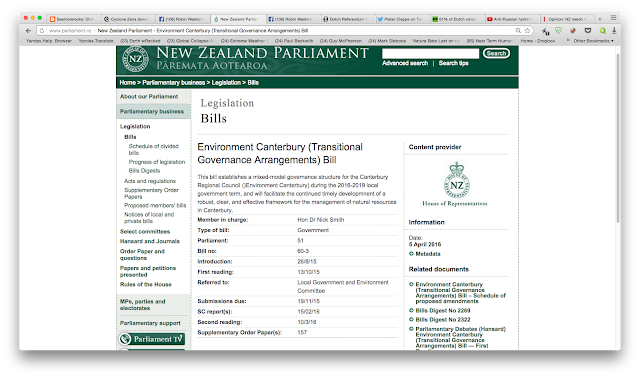Open downloads with the download arrow icon
This screenshot has height=378, width=640.
[614, 31]
